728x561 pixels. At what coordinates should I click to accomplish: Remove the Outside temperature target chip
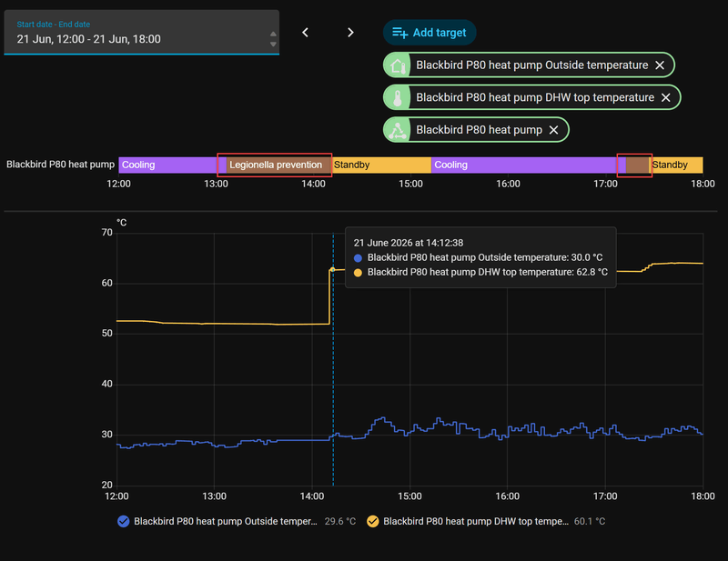[x=660, y=65]
